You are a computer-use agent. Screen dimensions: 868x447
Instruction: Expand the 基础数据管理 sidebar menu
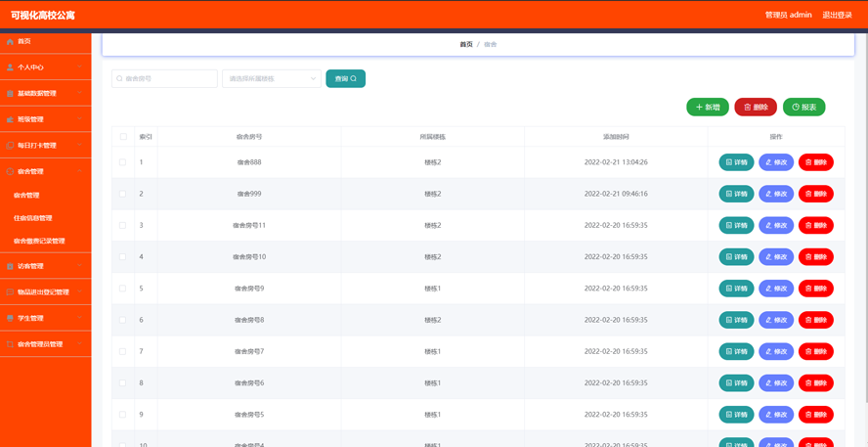45,94
